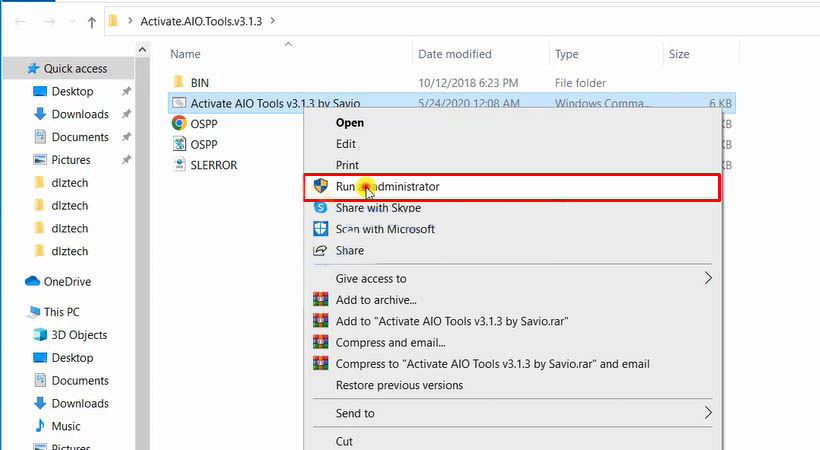Select the OSPP Chrome HTML file icon
This screenshot has height=450, width=820.
(x=179, y=123)
